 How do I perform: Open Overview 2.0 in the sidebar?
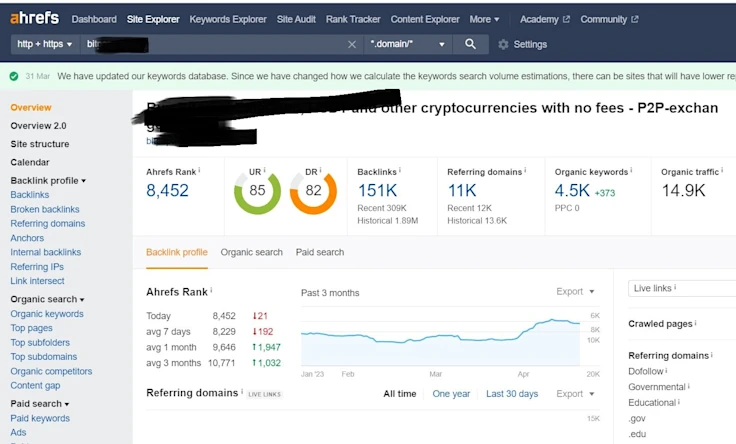click(38, 126)
